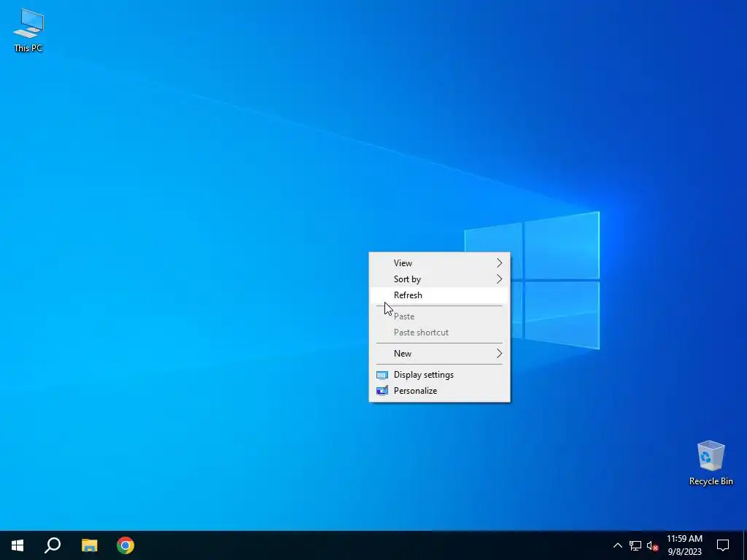Open muted volume tray icon

[x=652, y=545]
